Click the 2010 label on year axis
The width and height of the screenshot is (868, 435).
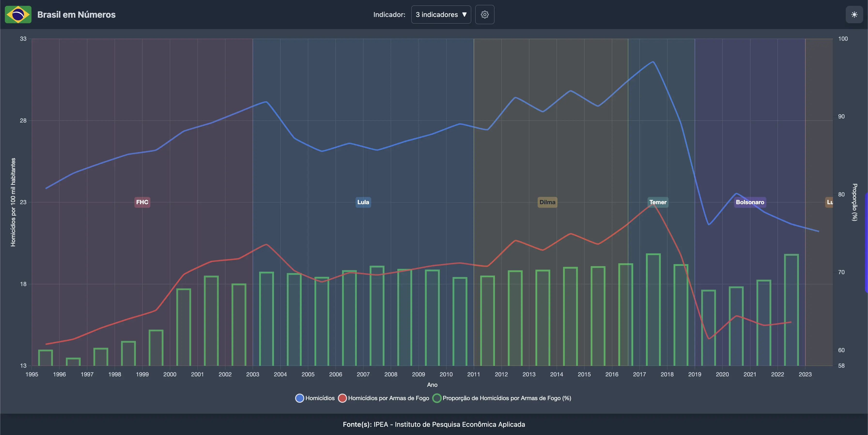[x=446, y=374]
